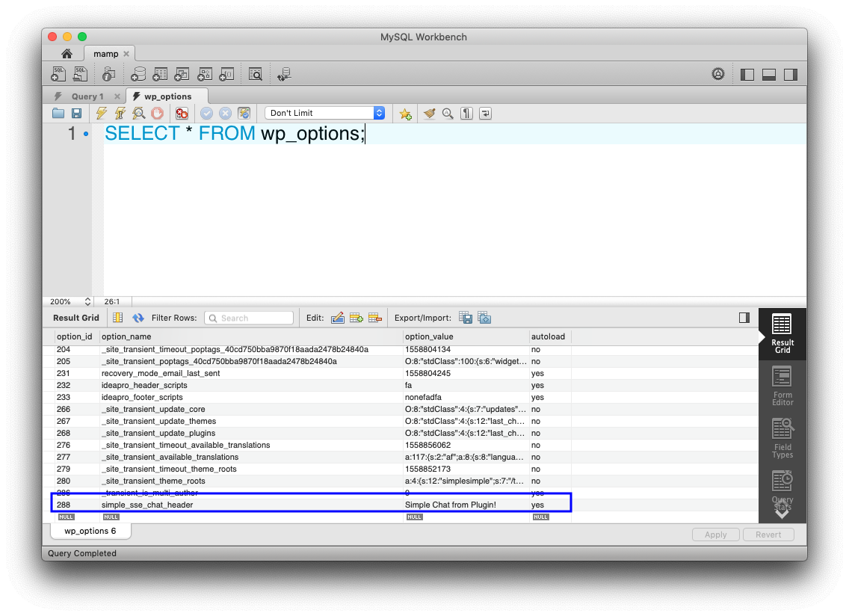Open find panel magnifier icon
Screen dimensions: 849x616
click(x=448, y=113)
